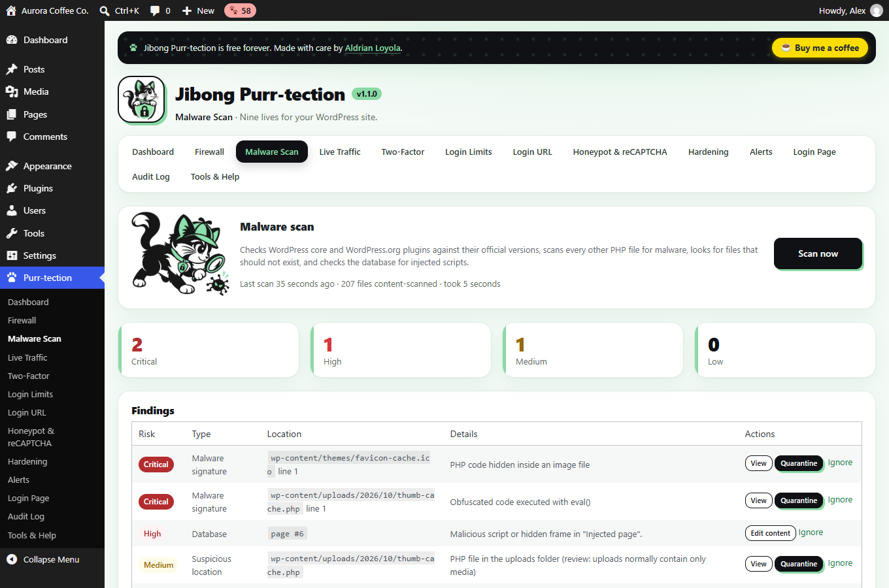Click the Appearance brush icon
This screenshot has height=588, width=889.
point(12,166)
